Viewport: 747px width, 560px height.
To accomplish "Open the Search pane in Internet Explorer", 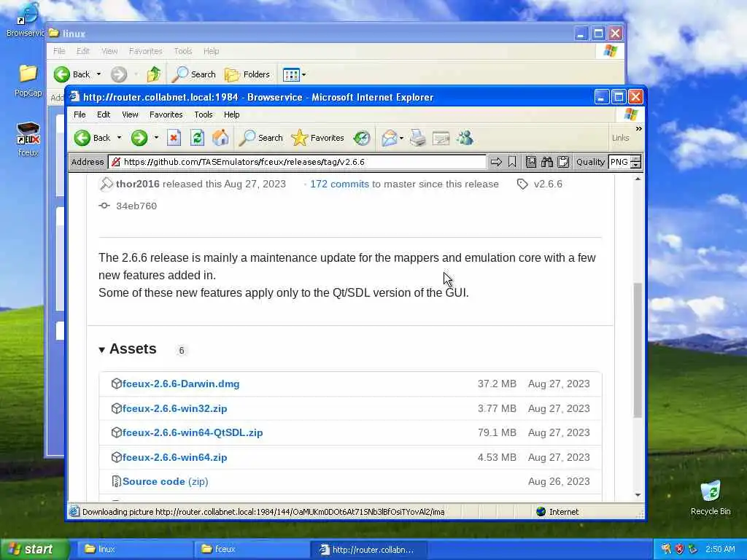I will click(x=260, y=138).
